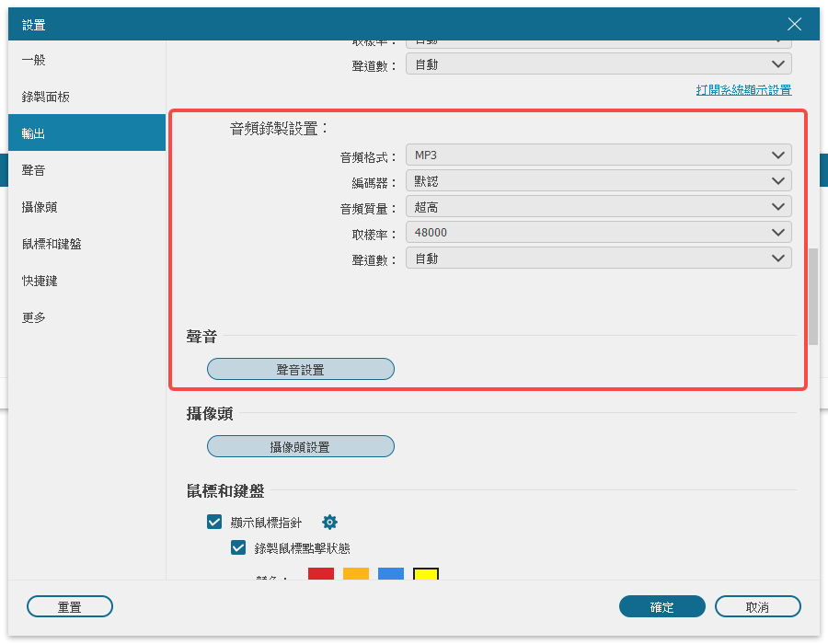The width and height of the screenshot is (828, 644).
Task: Click the 聲音設置 button
Action: click(301, 369)
